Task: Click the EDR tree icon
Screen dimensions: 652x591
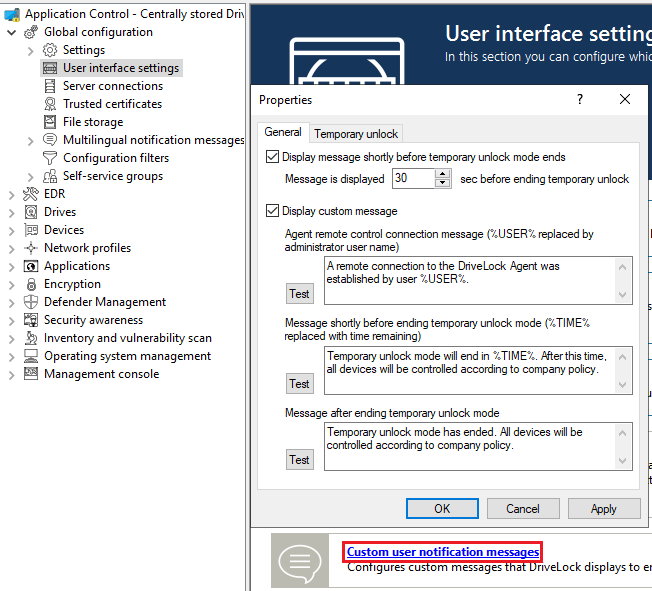Action: [x=31, y=194]
